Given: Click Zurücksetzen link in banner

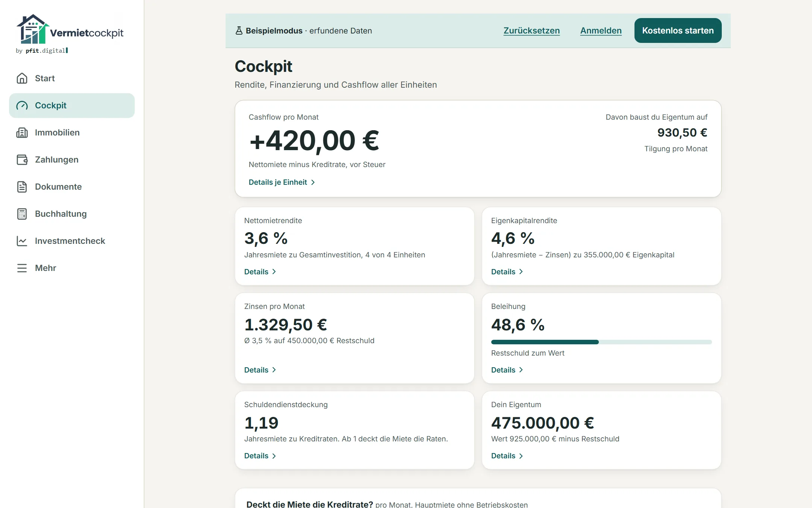Looking at the screenshot, I should point(532,30).
